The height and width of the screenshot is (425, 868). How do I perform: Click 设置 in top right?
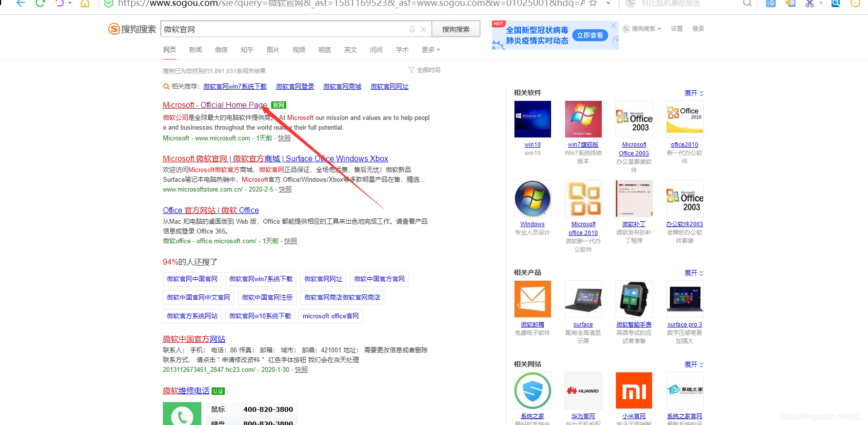coord(677,29)
